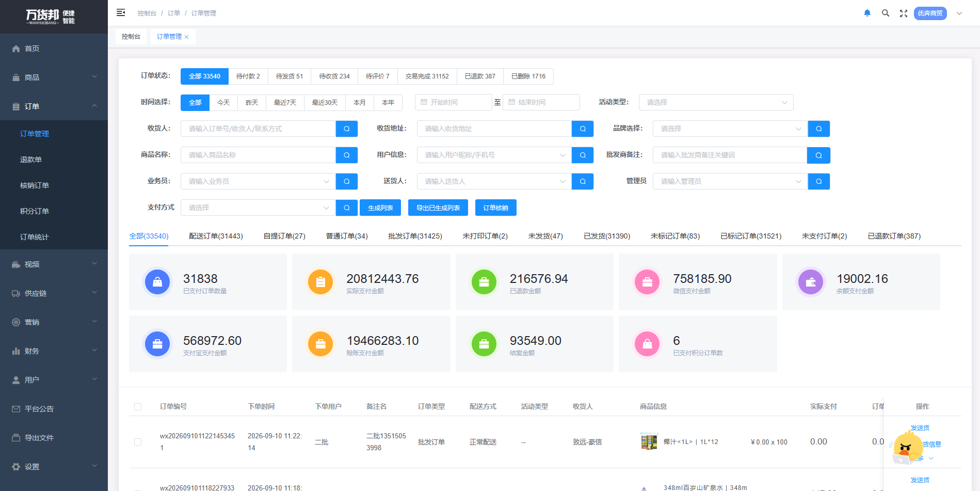Screen dimensions: 980x491
Task: Go to 首页 in the sidebar
Action: (54, 49)
